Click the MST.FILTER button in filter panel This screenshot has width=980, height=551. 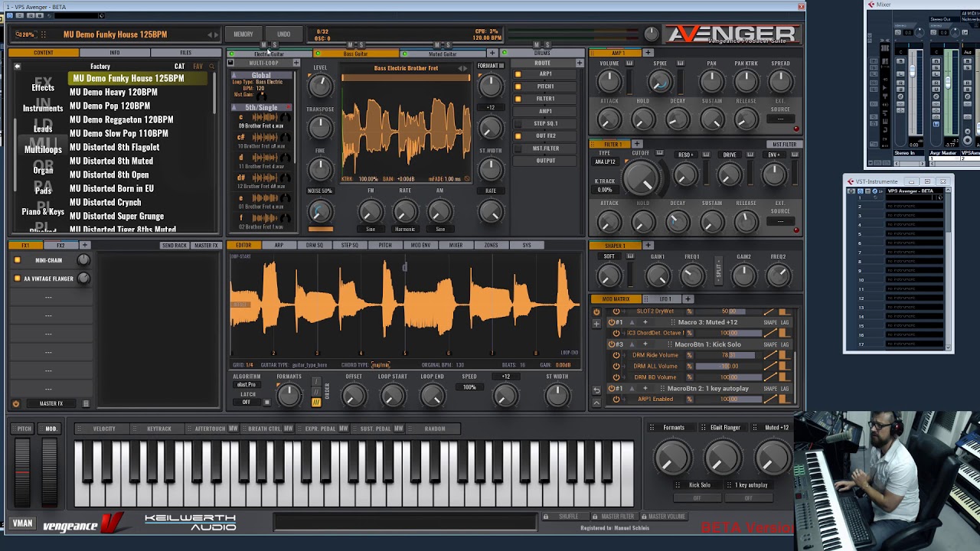pyautogui.click(x=784, y=144)
